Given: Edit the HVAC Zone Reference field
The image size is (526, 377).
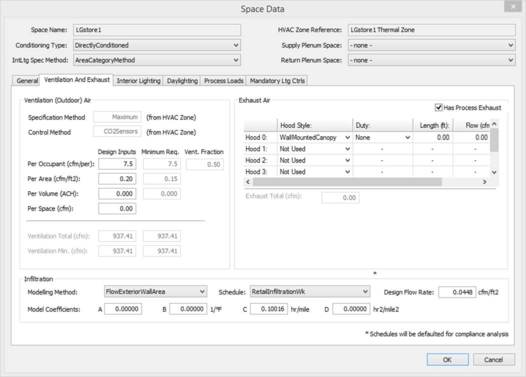Looking at the screenshot, I should [x=431, y=30].
